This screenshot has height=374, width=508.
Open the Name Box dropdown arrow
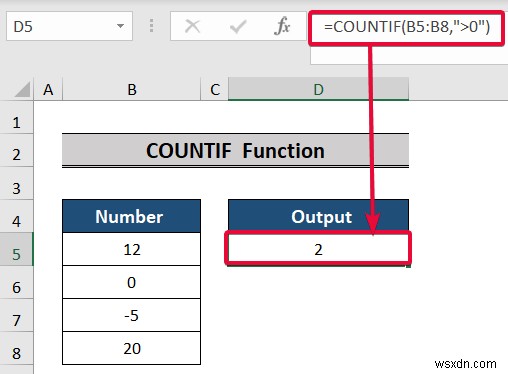[120, 26]
